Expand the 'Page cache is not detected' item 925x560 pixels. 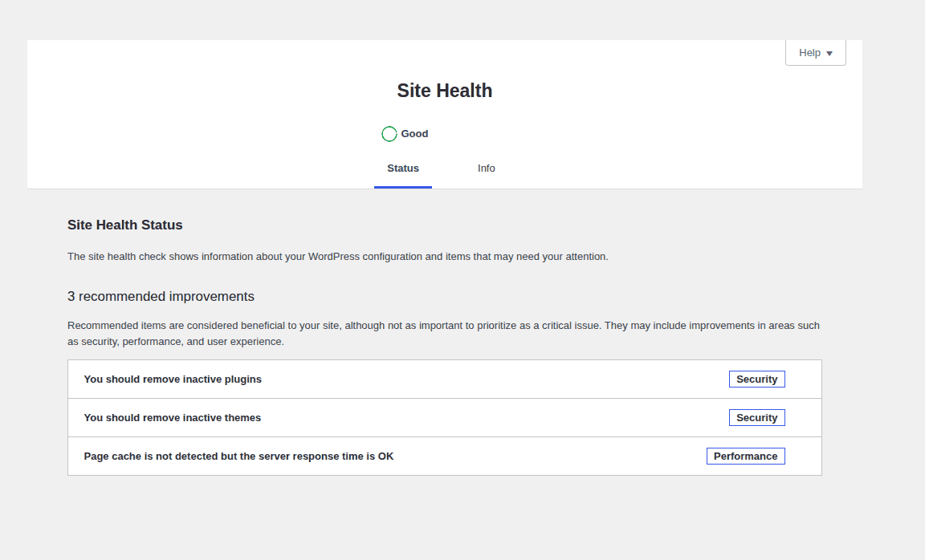(445, 457)
